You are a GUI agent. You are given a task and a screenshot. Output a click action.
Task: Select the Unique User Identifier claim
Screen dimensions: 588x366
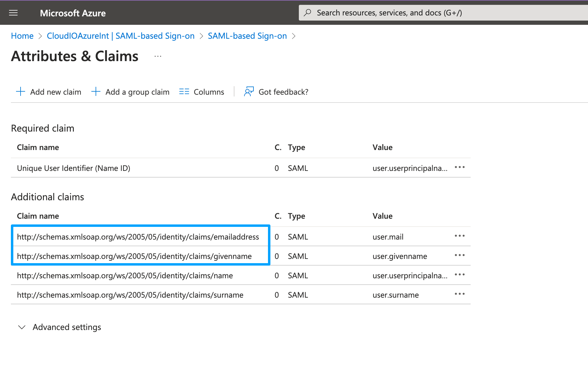[73, 168]
